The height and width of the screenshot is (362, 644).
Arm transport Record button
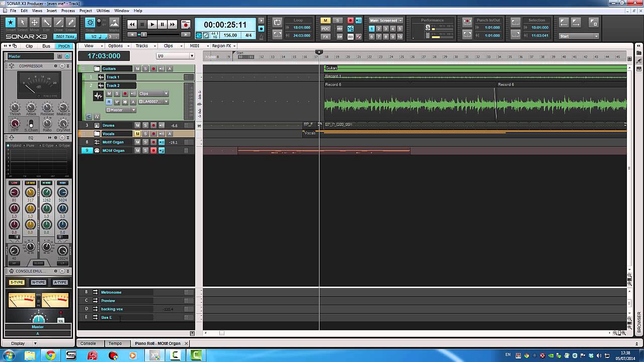coord(186,24)
